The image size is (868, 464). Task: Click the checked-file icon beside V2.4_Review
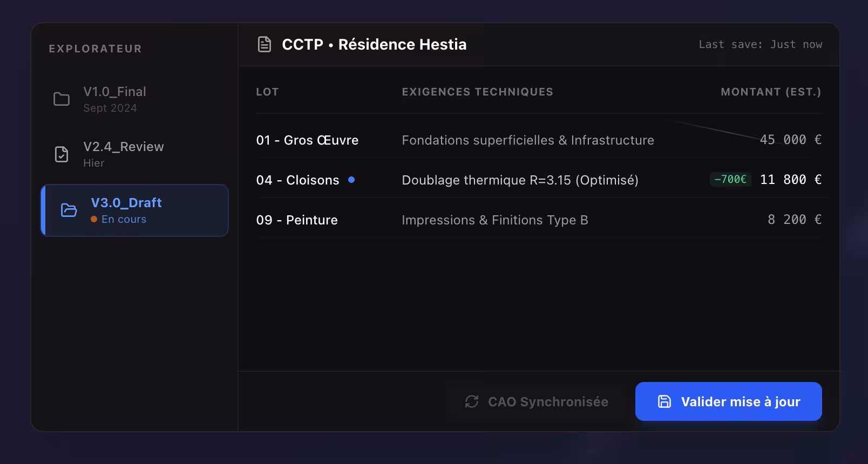coord(62,154)
